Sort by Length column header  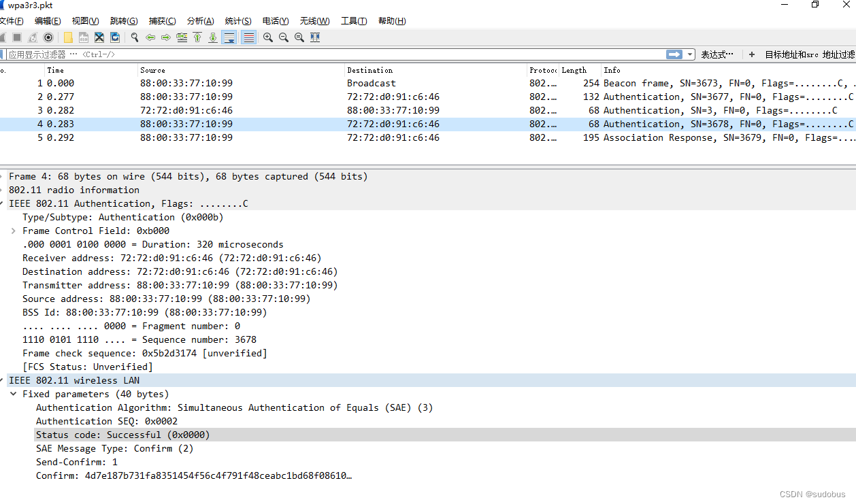click(x=580, y=70)
